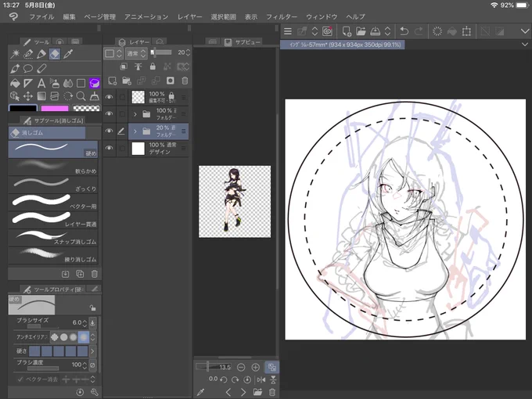Select the ベクター用 eraser sub tool

point(53,203)
